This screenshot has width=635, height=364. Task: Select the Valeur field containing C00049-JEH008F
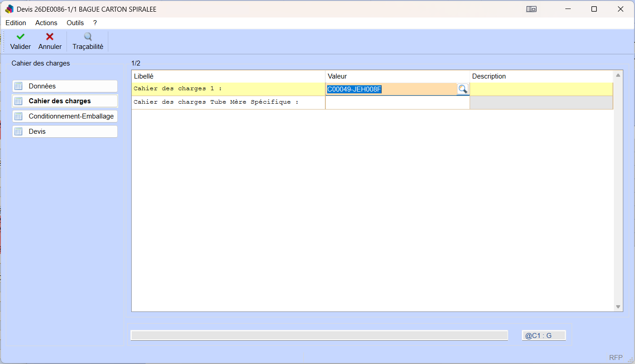point(391,89)
